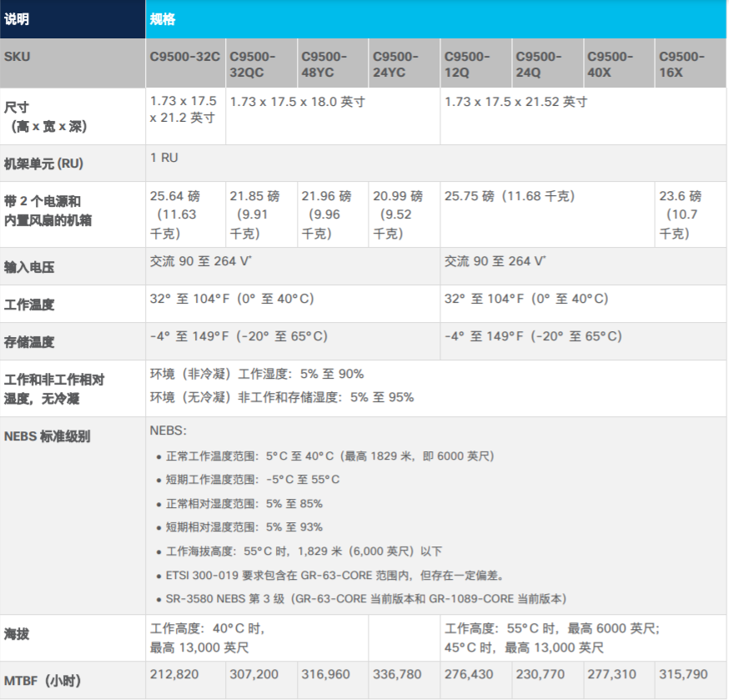
Task: Select the 非工作和存储湿度: 5% 至 95% line
Action: point(282,397)
